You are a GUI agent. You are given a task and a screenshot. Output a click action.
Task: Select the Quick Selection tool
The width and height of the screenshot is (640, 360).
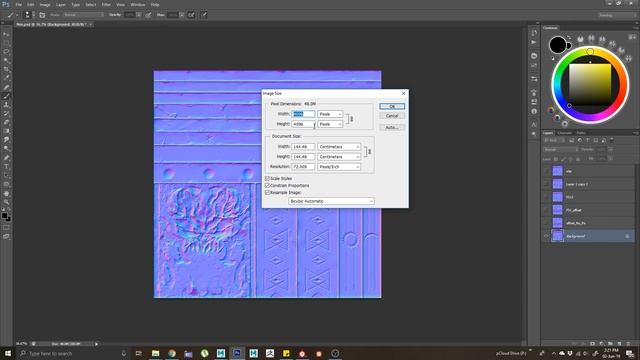coord(6,60)
